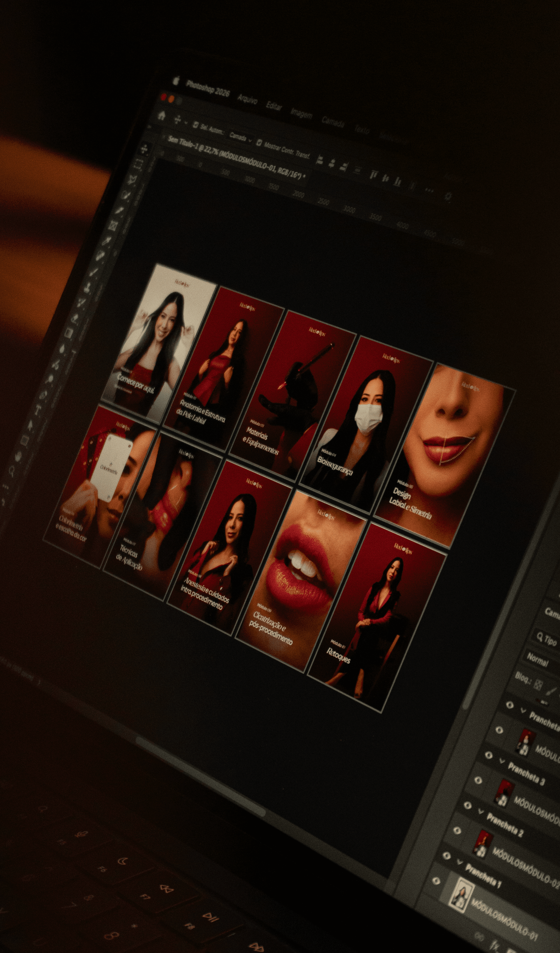Image resolution: width=560 pixels, height=953 pixels.
Task: Open the Normal blend mode dropdown
Action: tap(538, 660)
